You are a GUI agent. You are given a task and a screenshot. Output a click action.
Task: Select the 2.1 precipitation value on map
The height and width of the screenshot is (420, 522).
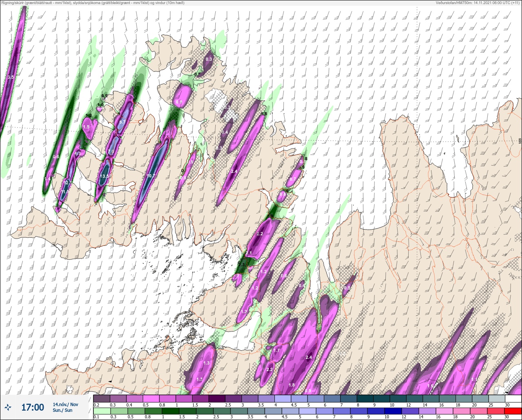point(249,254)
